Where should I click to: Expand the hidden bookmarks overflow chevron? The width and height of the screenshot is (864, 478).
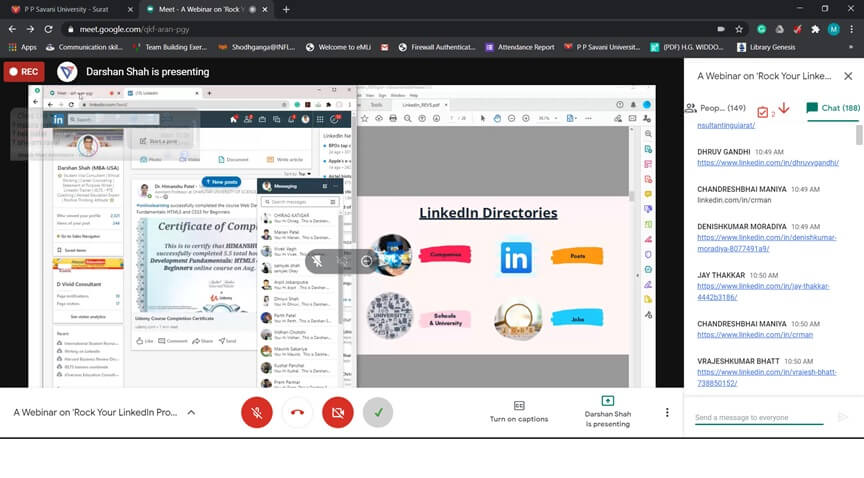coord(851,47)
